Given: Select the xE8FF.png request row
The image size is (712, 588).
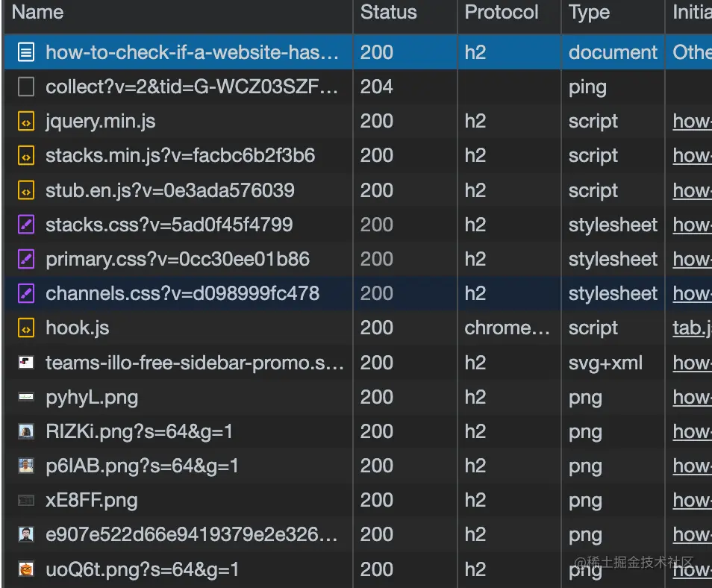Looking at the screenshot, I should (91, 500).
